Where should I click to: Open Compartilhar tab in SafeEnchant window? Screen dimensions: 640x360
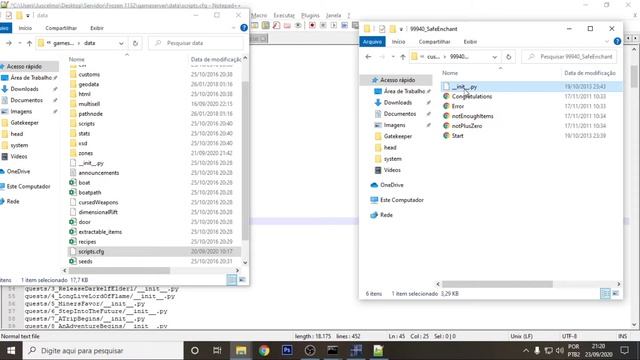tap(434, 42)
